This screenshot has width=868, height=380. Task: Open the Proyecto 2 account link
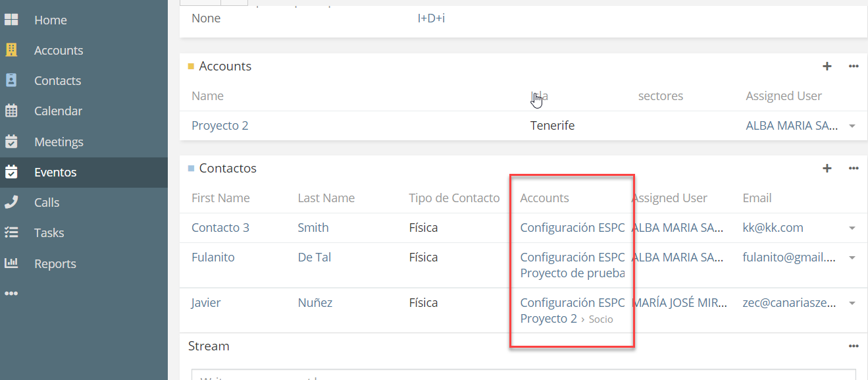pyautogui.click(x=220, y=125)
